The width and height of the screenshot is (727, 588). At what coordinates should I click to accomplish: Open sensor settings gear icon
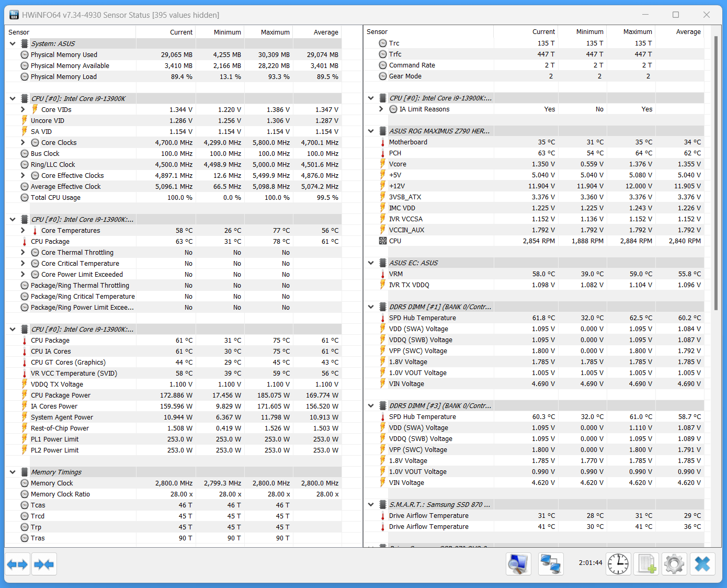pos(674,564)
